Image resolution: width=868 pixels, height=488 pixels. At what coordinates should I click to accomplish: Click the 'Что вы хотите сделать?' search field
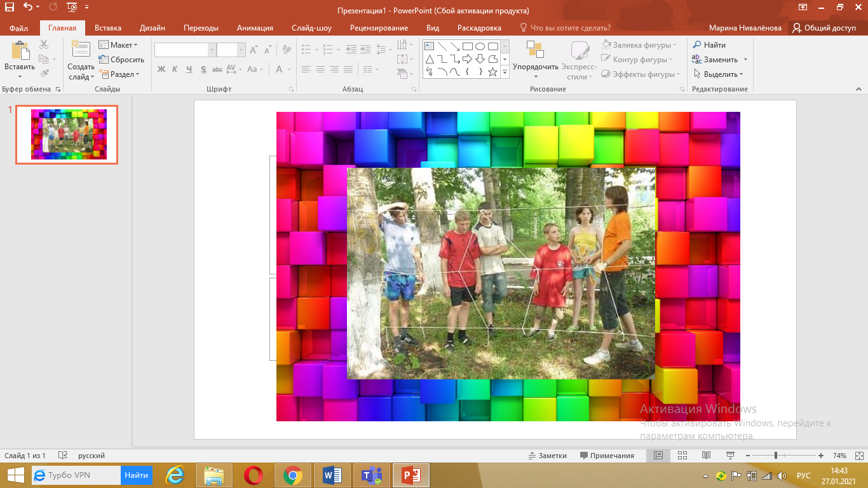(566, 28)
